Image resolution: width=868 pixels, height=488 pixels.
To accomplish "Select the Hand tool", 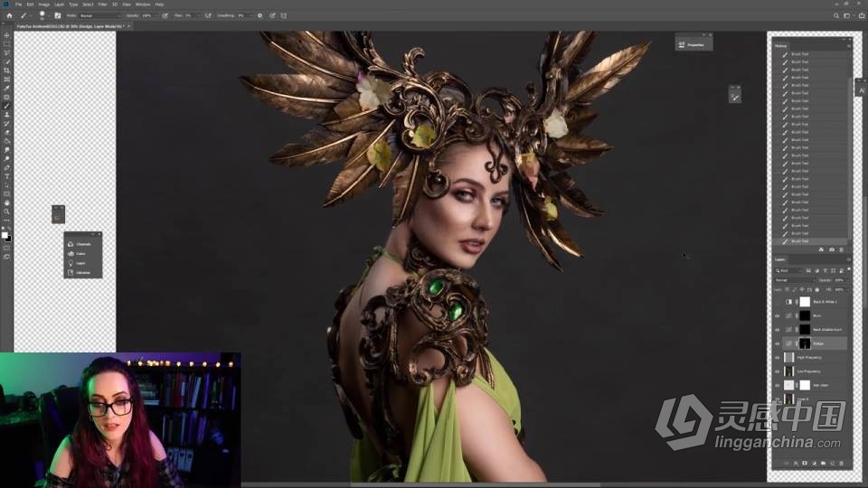I will (6, 202).
